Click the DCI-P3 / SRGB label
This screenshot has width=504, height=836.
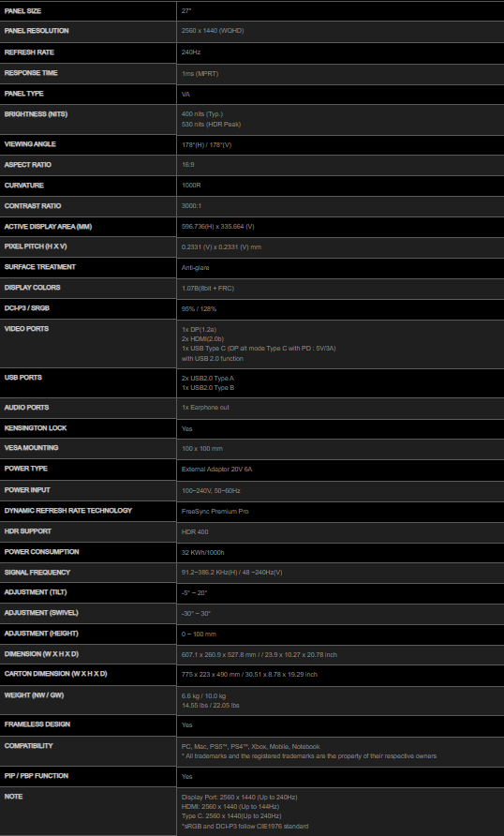coord(27,308)
